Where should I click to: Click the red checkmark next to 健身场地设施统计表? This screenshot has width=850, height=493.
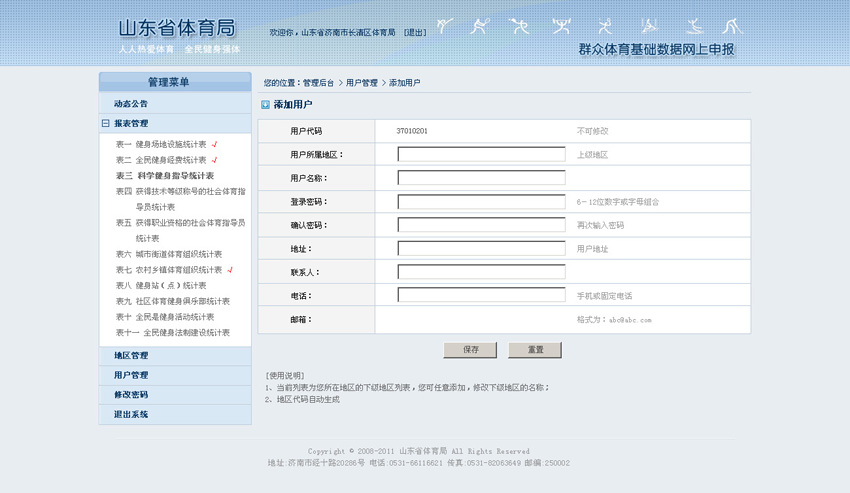[x=214, y=144]
